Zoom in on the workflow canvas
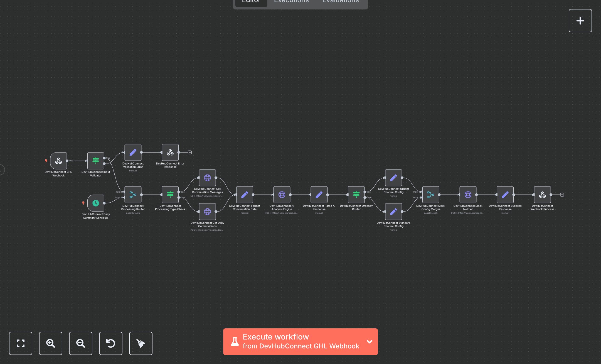Viewport: 601px width, 364px height. point(50,343)
